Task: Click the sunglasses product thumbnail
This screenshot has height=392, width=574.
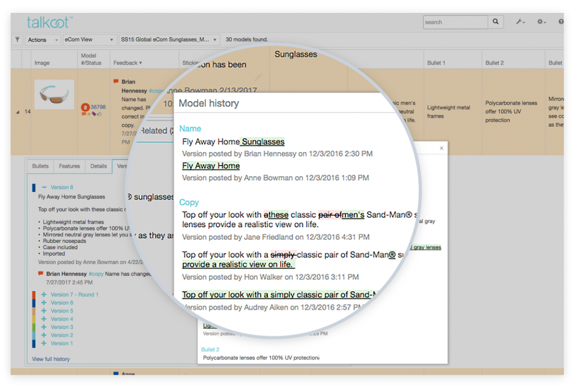Action: coord(54,94)
